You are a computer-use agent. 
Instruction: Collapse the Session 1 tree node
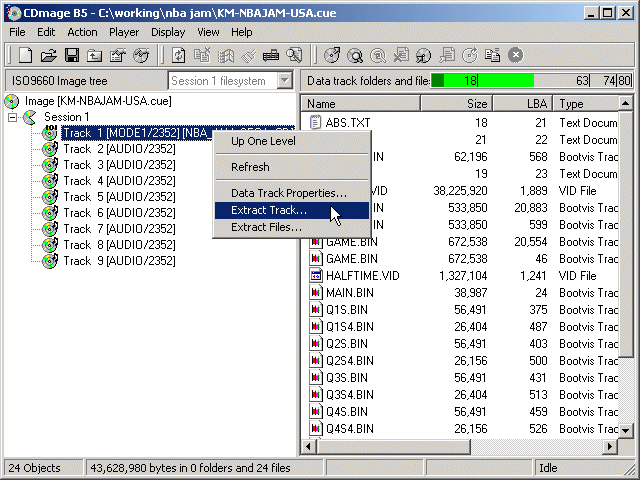(13, 118)
